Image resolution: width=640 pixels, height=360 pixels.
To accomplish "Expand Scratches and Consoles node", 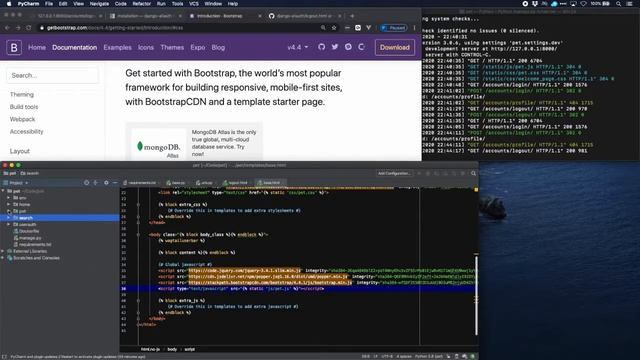I will (x=3, y=258).
